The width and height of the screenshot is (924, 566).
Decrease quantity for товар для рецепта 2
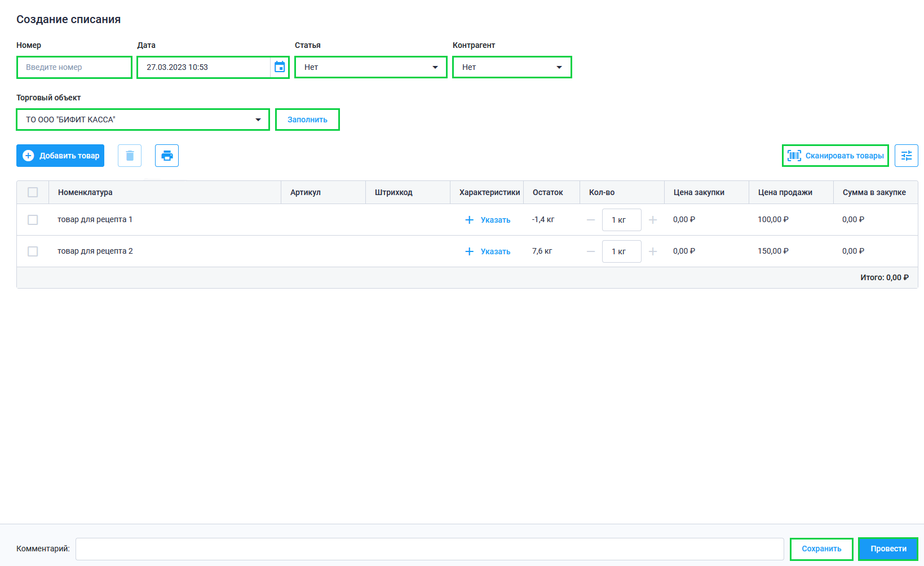591,251
